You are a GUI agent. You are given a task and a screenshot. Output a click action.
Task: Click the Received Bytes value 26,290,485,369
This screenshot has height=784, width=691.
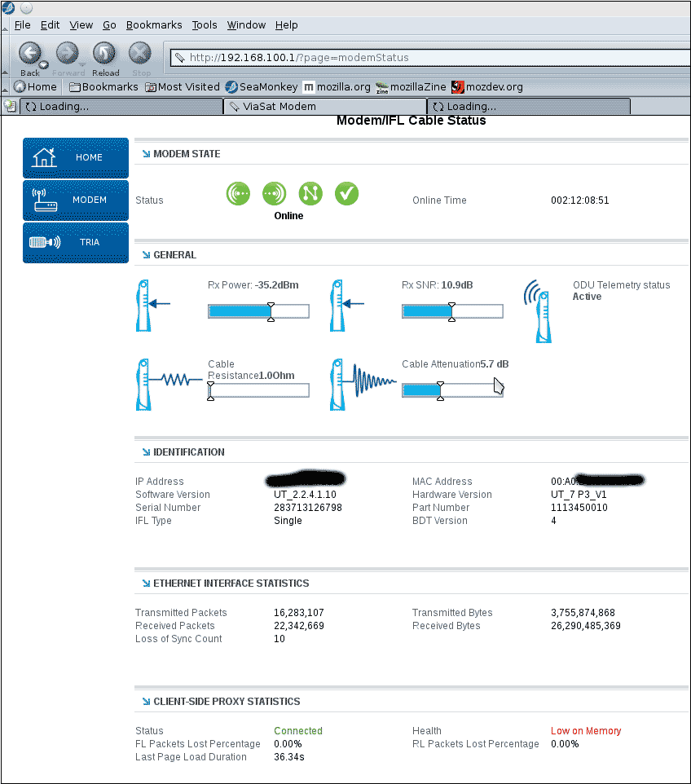[x=586, y=626]
